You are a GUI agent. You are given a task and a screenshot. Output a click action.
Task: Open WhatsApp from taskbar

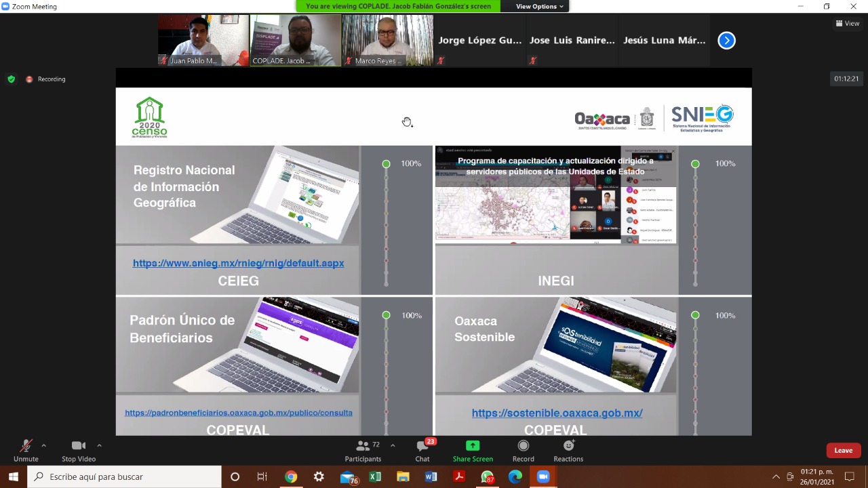(x=487, y=476)
